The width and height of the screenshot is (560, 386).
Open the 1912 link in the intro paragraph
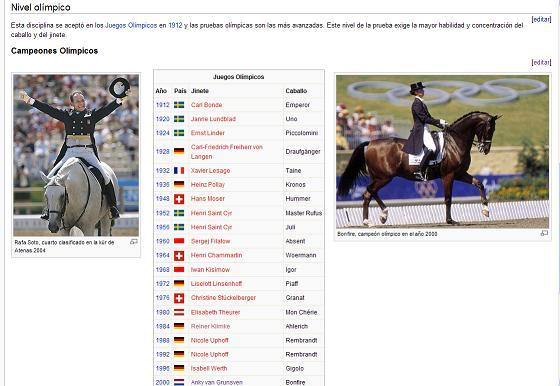click(x=175, y=25)
